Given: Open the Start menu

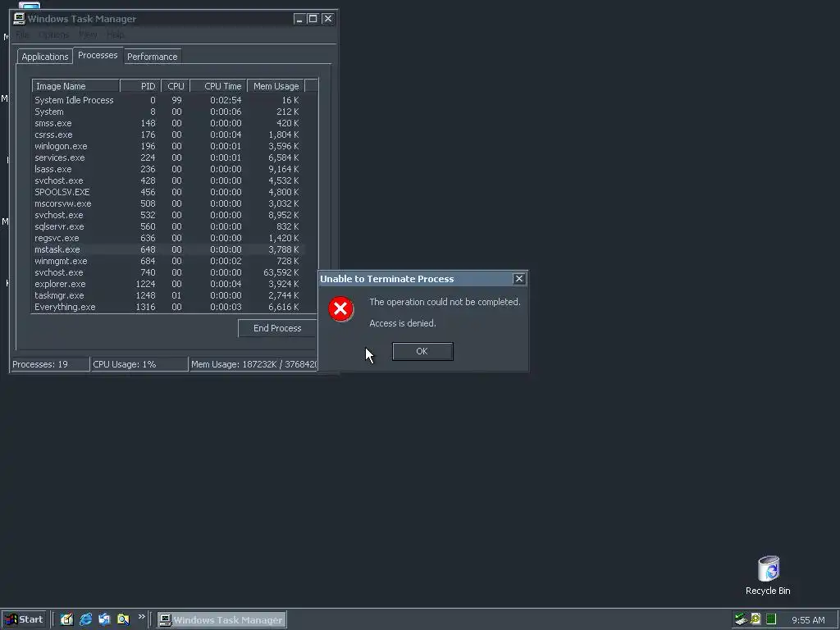Looking at the screenshot, I should click(x=24, y=620).
